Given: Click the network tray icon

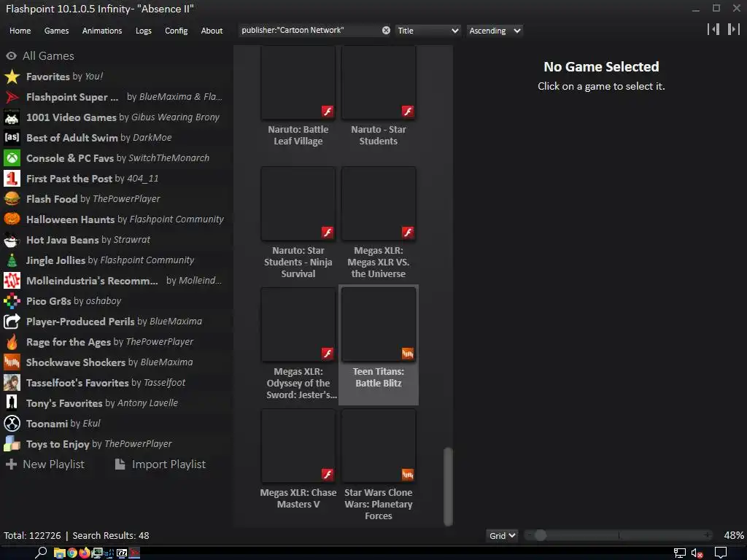Looking at the screenshot, I should tap(680, 553).
